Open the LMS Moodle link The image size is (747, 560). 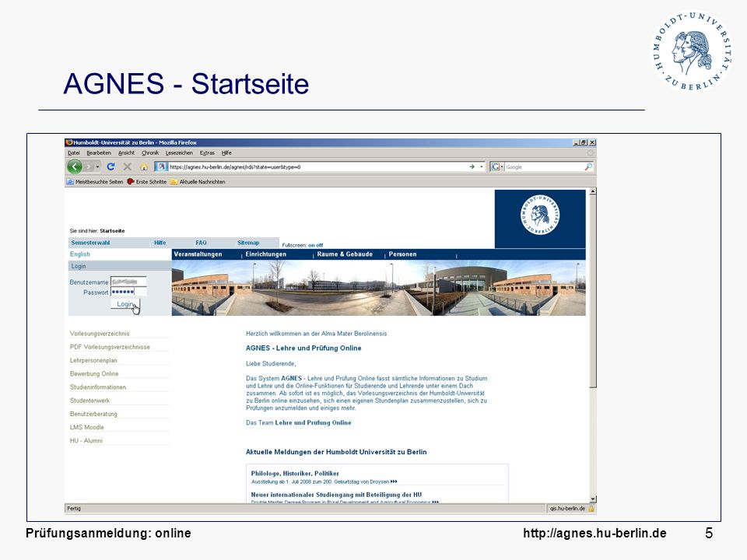pos(86,427)
